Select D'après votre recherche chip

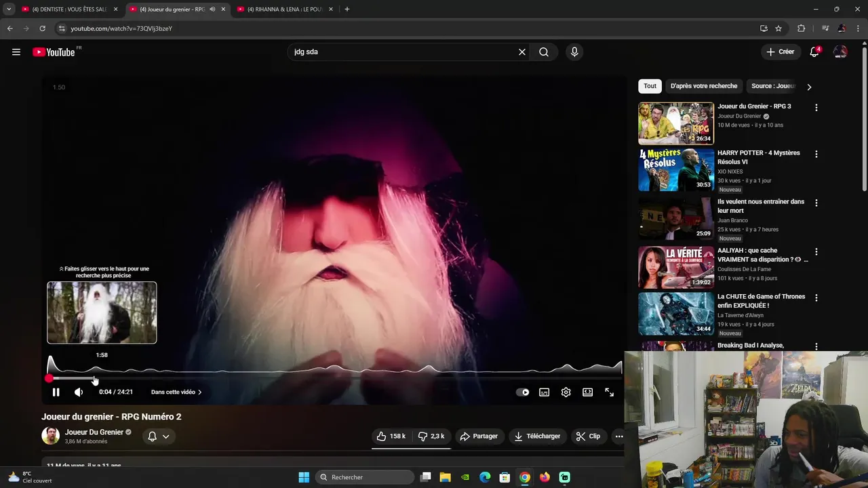(704, 86)
